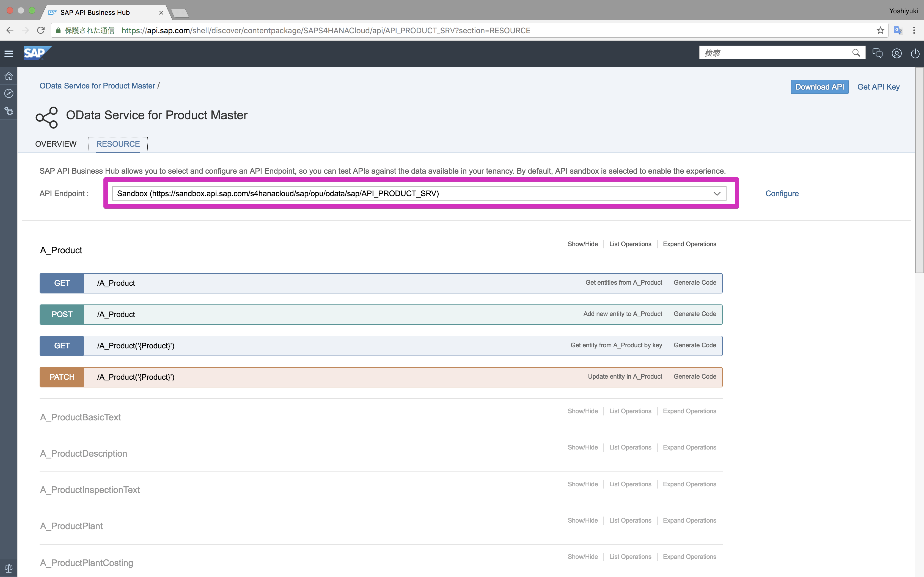This screenshot has width=924, height=577.
Task: Open the compass discover icon
Action: 9,93
